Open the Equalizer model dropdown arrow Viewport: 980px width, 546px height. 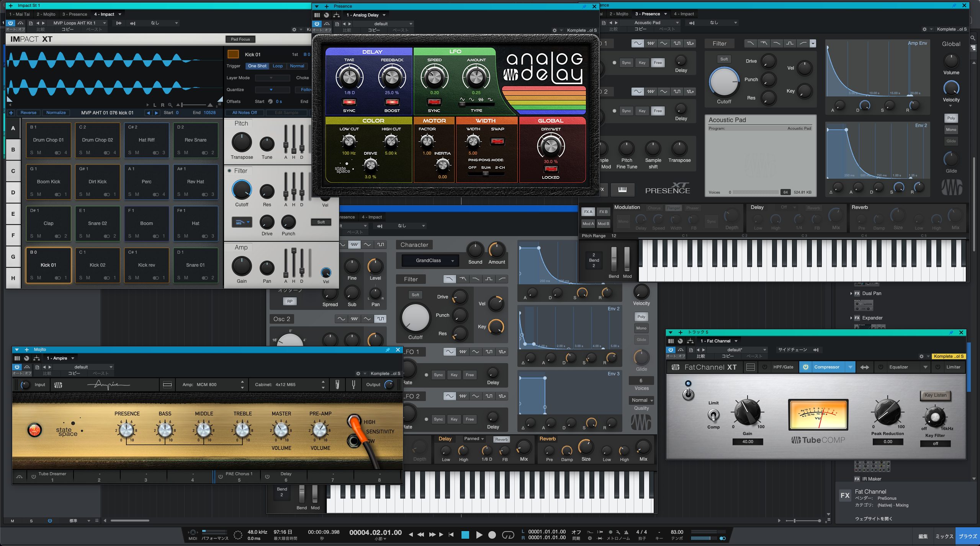(925, 367)
